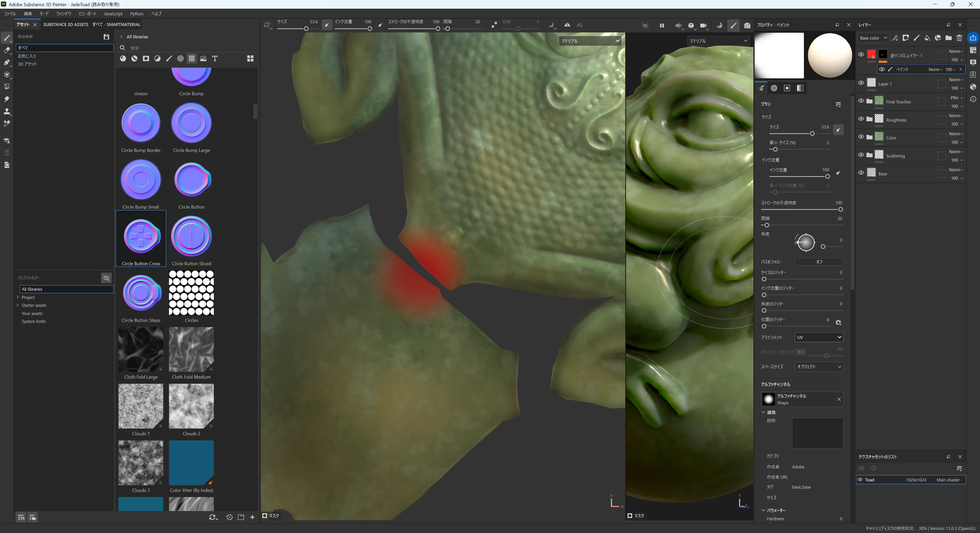Image resolution: width=980 pixels, height=533 pixels.
Task: Click the camera screenshot icon in viewport toolbar
Action: click(x=747, y=26)
